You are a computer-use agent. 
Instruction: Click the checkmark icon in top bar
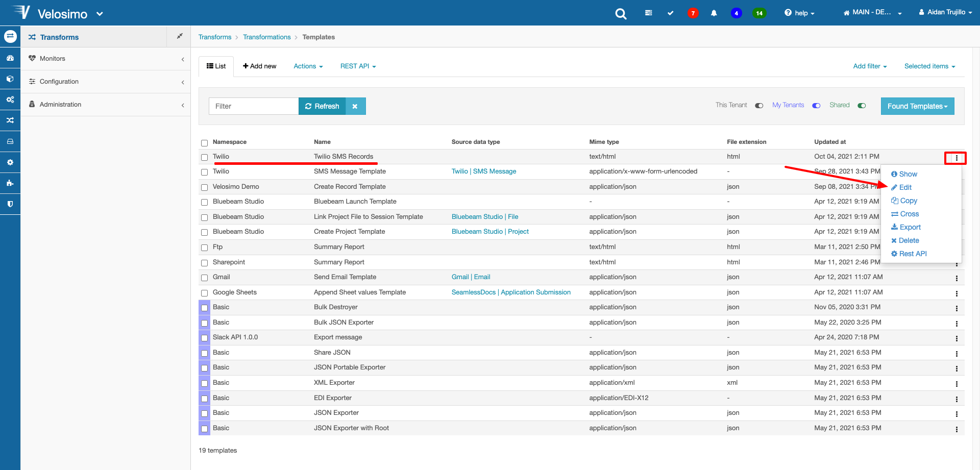pos(670,13)
